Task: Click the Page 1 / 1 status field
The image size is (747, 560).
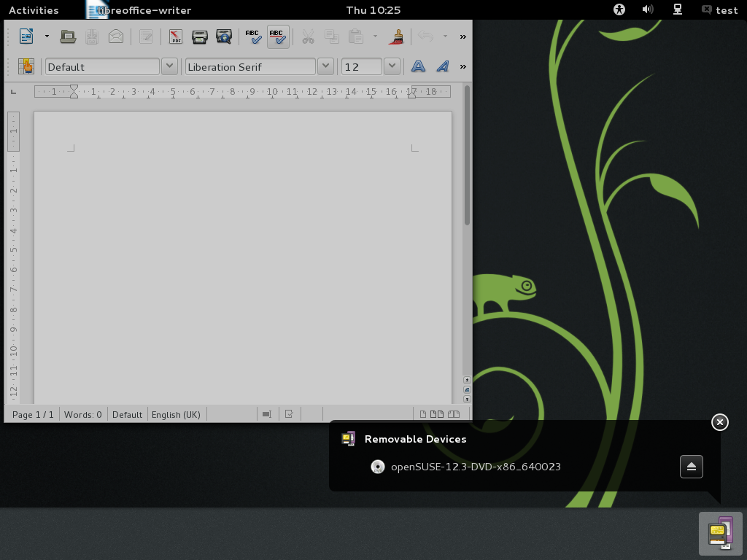Action: (x=33, y=414)
